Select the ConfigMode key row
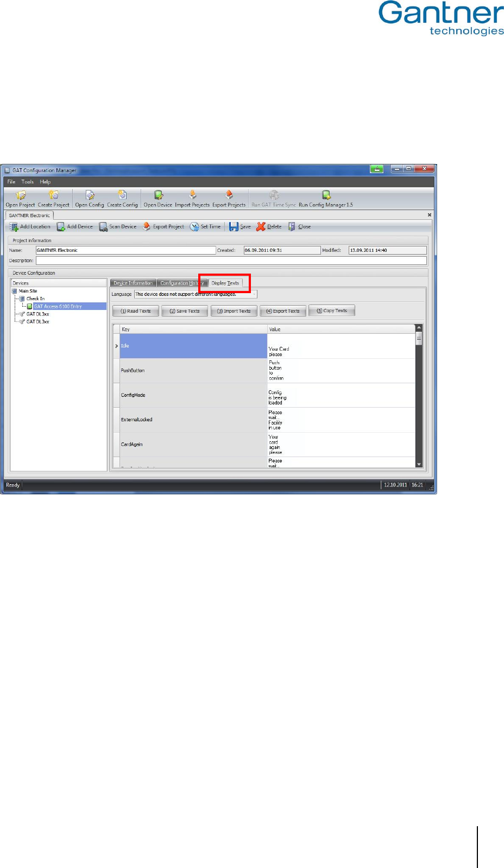This screenshot has height=868, width=504. [193, 395]
